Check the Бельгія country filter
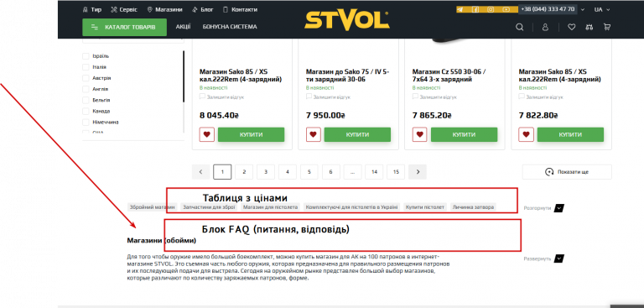This screenshot has width=644, height=308. click(86, 100)
